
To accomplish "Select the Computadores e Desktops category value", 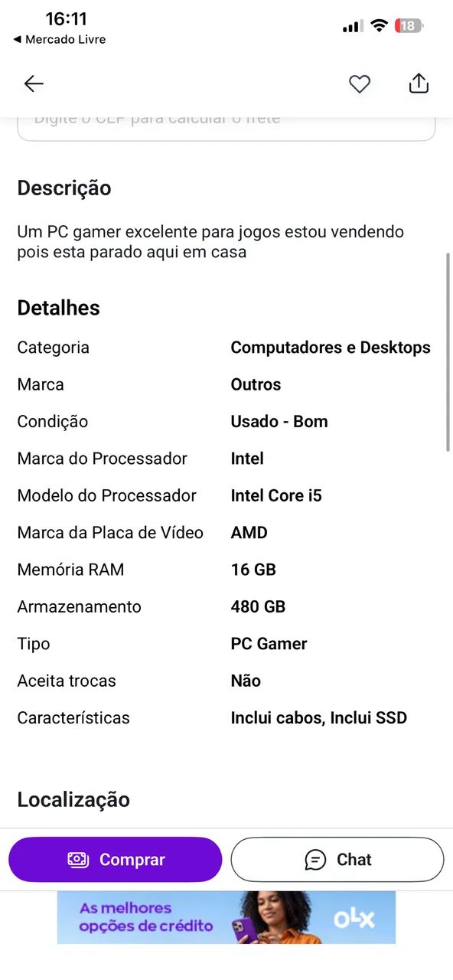I will tap(331, 348).
